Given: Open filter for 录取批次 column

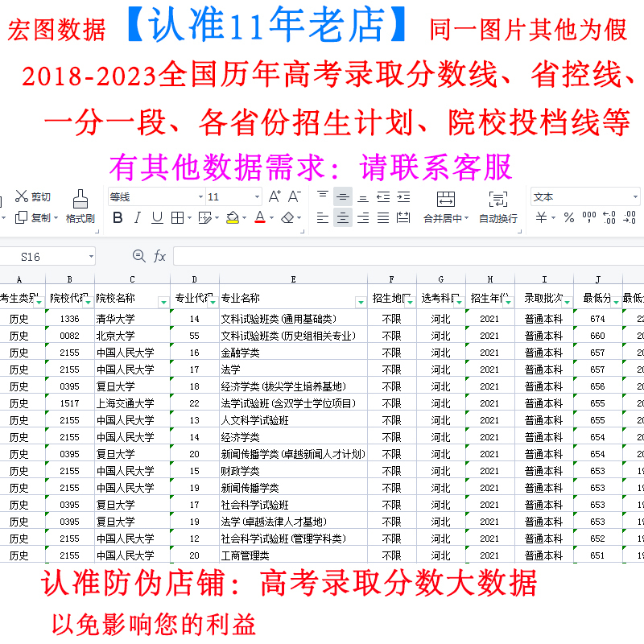Looking at the screenshot, I should pyautogui.click(x=568, y=303).
